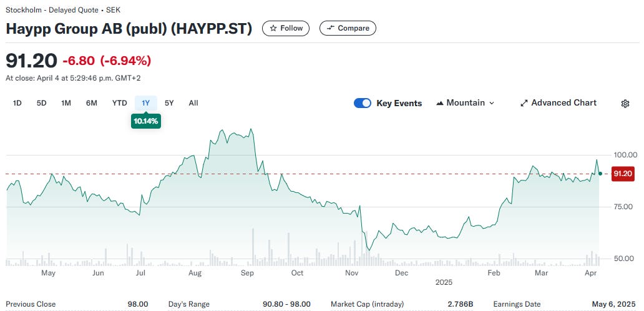Click the Apr label on time axis
Image resolution: width=644 pixels, height=311 pixels.
pyautogui.click(x=590, y=273)
